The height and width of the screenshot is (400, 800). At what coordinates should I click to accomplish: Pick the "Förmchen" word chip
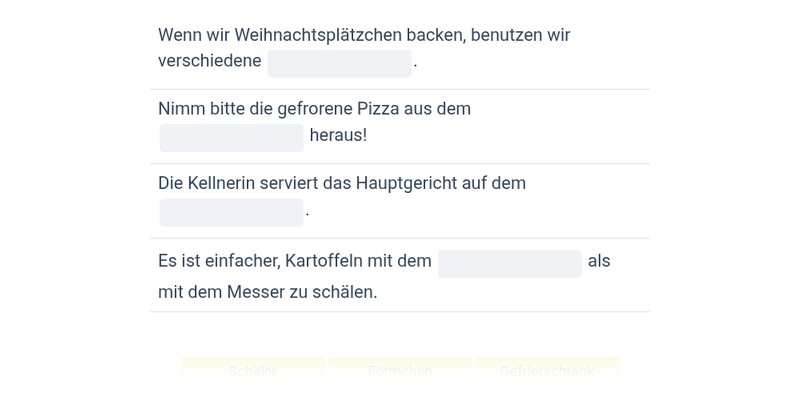pyautogui.click(x=400, y=371)
